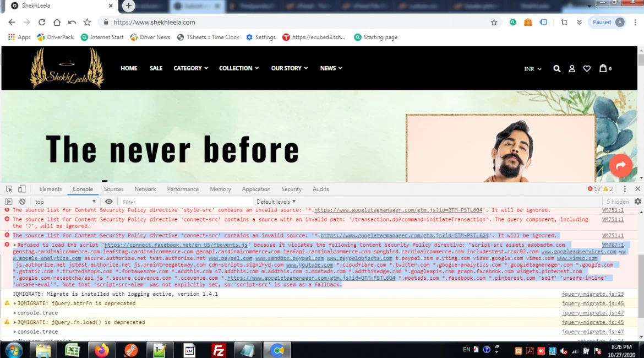Open the jquery-migrate.js:23 source link

pos(592,294)
